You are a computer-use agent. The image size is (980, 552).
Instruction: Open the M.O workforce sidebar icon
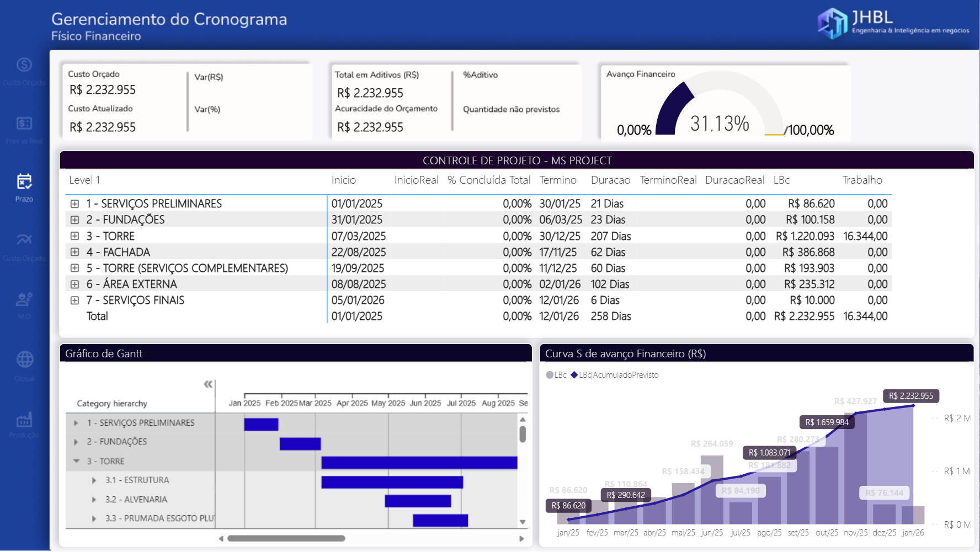(x=24, y=299)
